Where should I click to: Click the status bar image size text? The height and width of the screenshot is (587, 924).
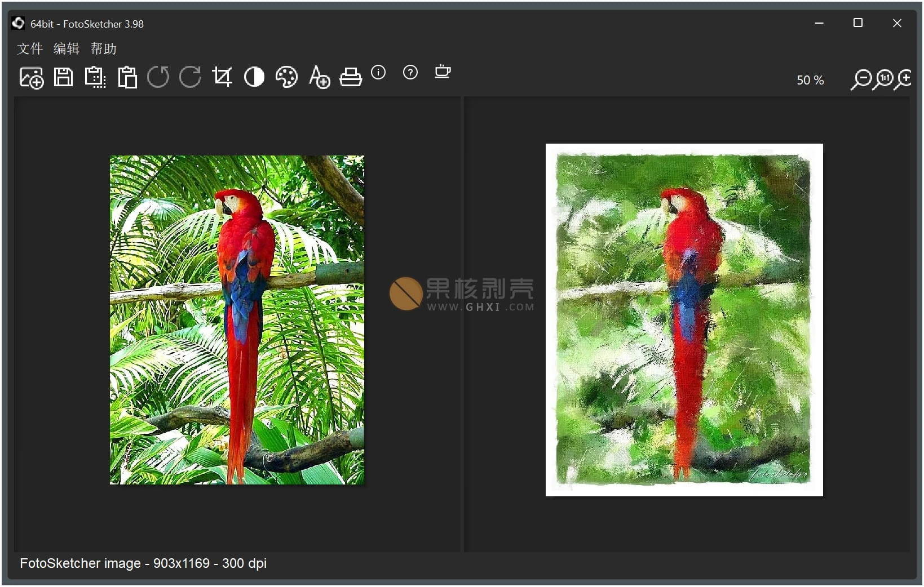[x=143, y=563]
